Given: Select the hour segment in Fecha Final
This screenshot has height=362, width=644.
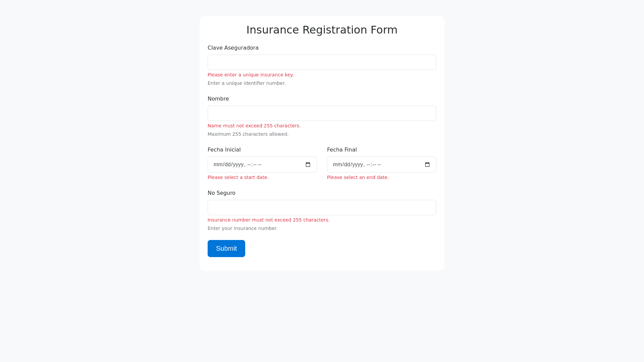Looking at the screenshot, I should 369,165.
